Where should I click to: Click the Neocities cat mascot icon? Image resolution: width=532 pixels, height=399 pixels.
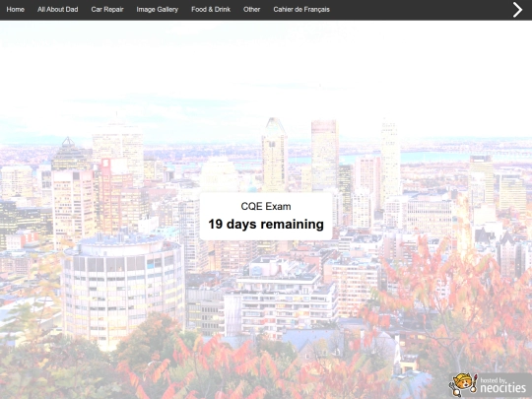[463, 385]
